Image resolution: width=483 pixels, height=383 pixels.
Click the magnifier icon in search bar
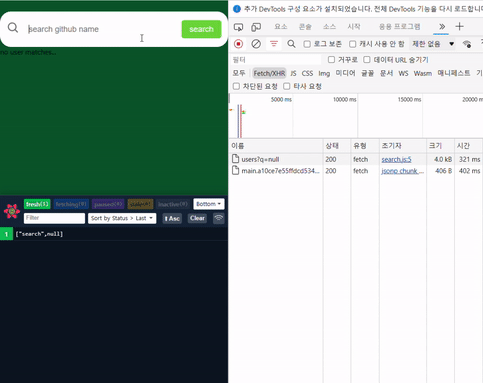pos(13,28)
